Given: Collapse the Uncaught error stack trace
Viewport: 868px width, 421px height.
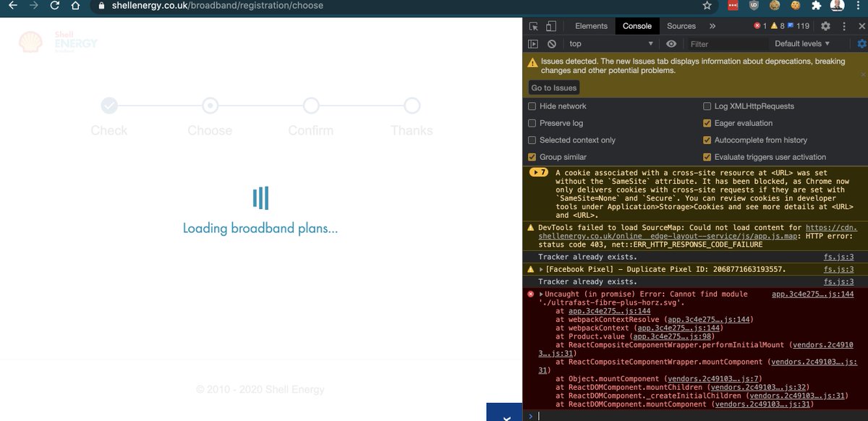Looking at the screenshot, I should pos(542,294).
